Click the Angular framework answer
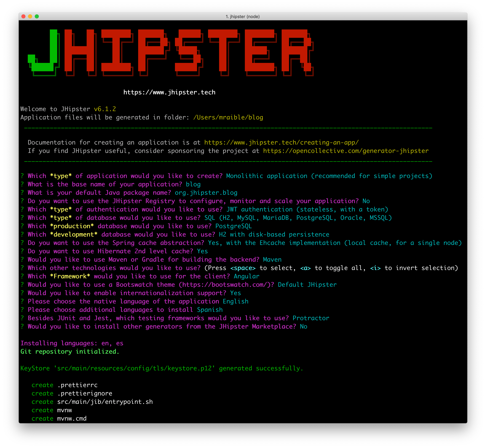The height and width of the screenshot is (448, 486). pyautogui.click(x=246, y=276)
